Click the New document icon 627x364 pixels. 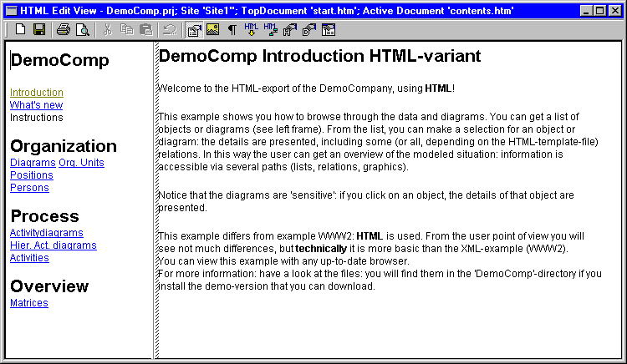[x=20, y=29]
